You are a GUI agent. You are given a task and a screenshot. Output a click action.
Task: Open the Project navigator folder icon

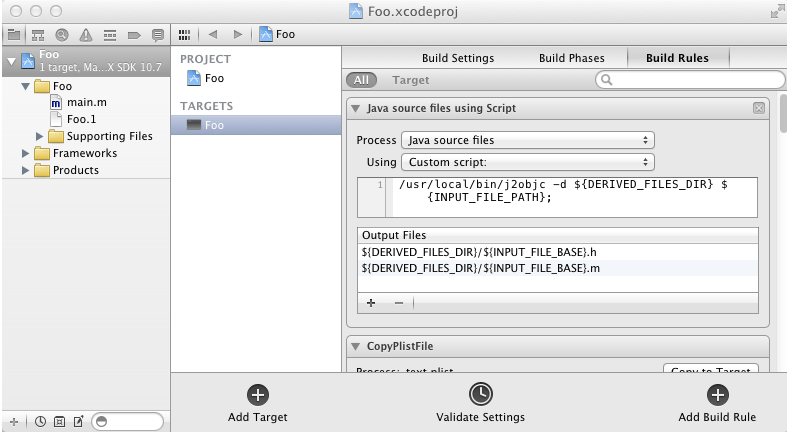[x=14, y=35]
